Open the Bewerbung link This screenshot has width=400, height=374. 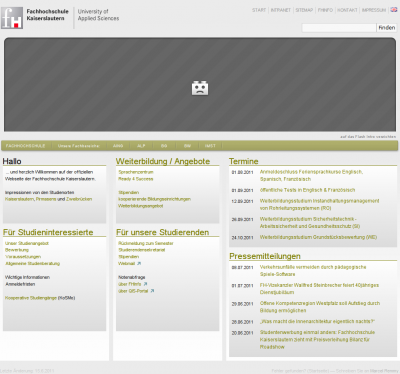(17, 250)
